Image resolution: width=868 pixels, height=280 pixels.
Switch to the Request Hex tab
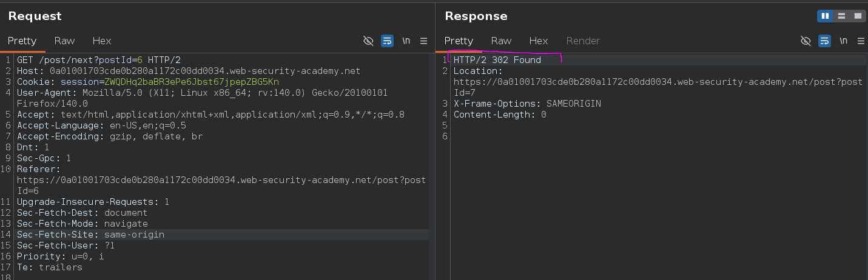tap(102, 41)
